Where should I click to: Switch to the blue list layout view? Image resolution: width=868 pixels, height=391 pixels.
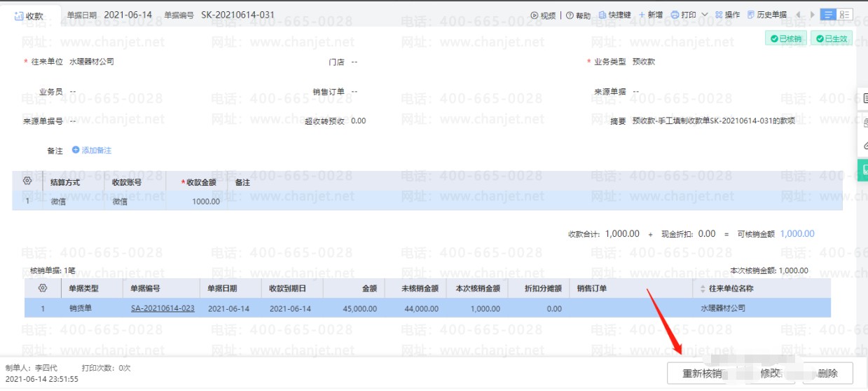[x=828, y=15]
